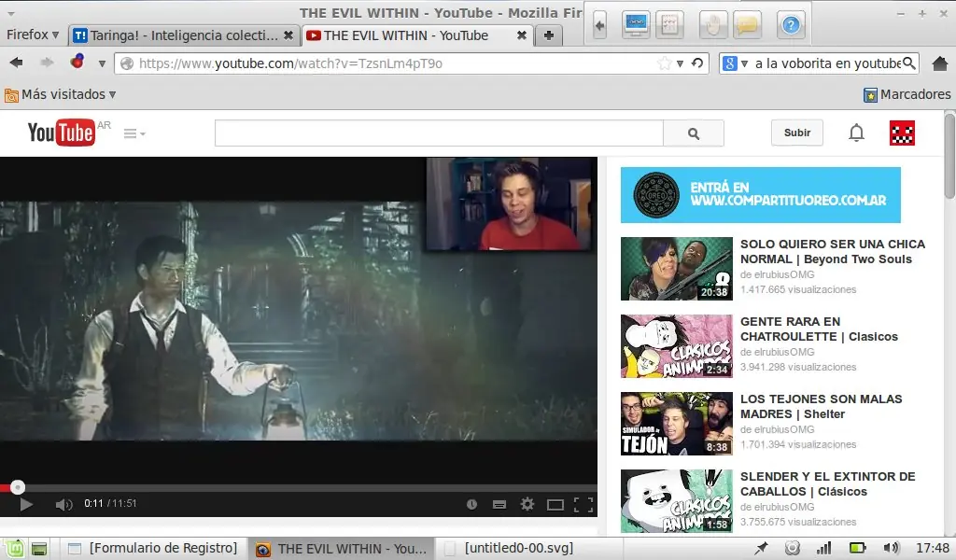This screenshot has height=560, width=956.
Task: Run search with browser magnifier icon
Action: (909, 63)
